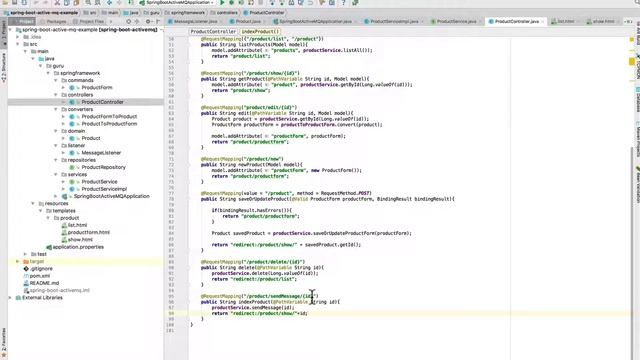
Task: Hide the Project tool window
Action: pyautogui.click(x=158, y=21)
